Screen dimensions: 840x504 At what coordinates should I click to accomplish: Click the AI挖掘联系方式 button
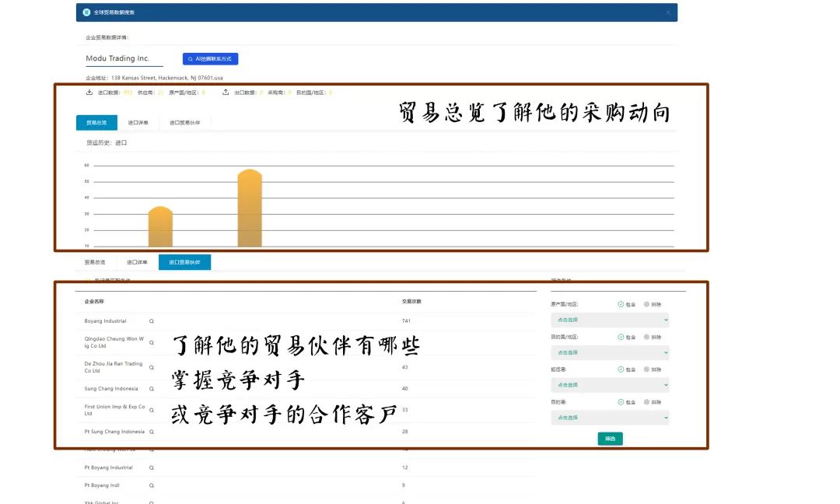(210, 59)
